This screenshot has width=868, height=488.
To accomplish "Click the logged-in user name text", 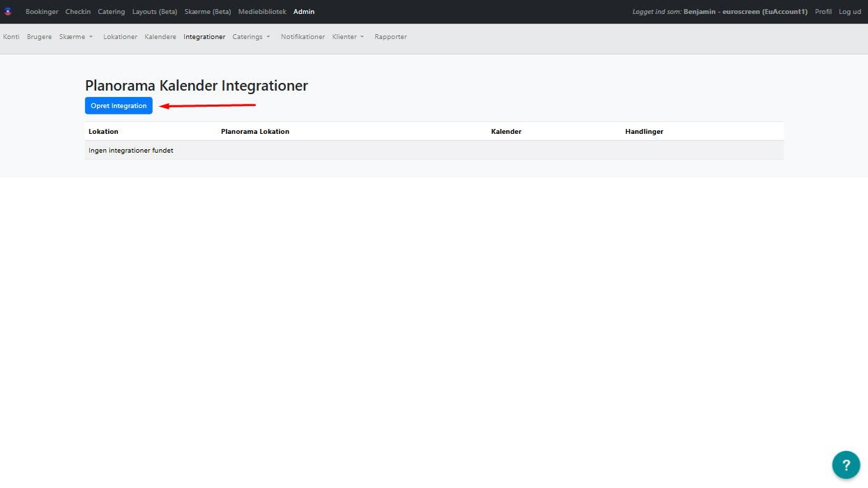I will 745,12.
